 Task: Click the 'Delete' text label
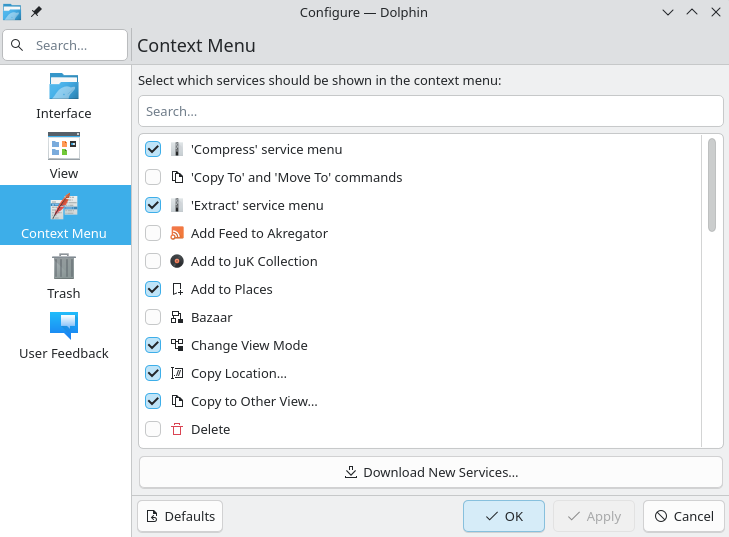(211, 429)
